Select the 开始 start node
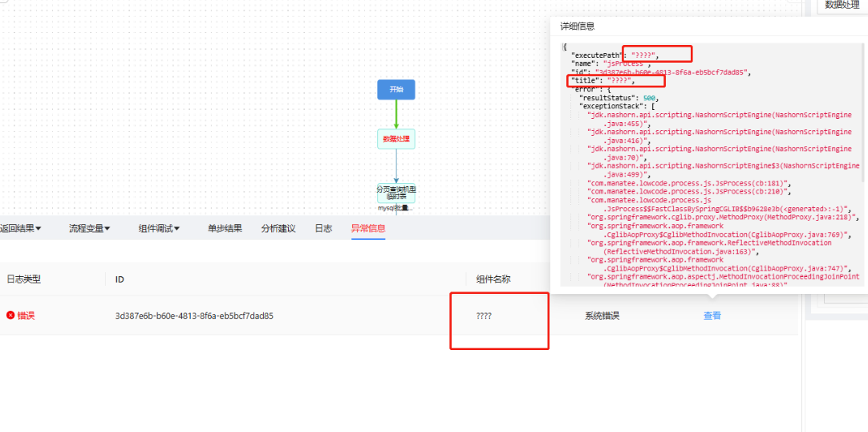This screenshot has height=432, width=868. [x=395, y=89]
